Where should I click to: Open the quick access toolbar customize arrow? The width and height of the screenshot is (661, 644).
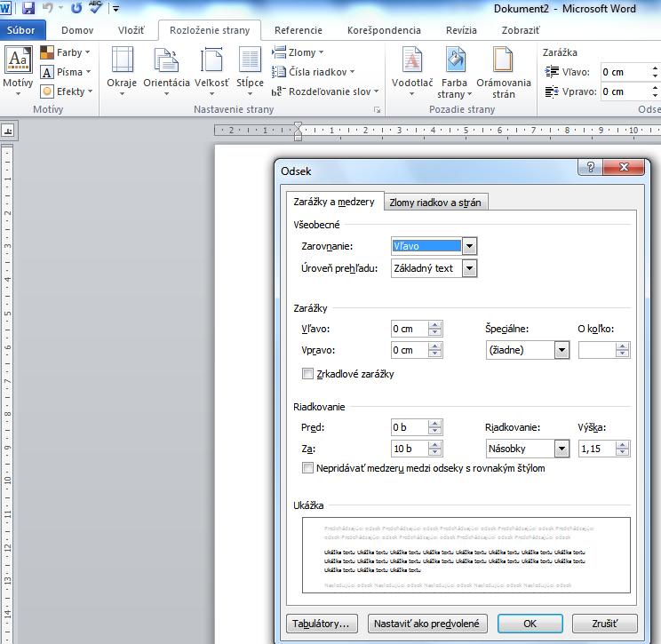coord(115,8)
